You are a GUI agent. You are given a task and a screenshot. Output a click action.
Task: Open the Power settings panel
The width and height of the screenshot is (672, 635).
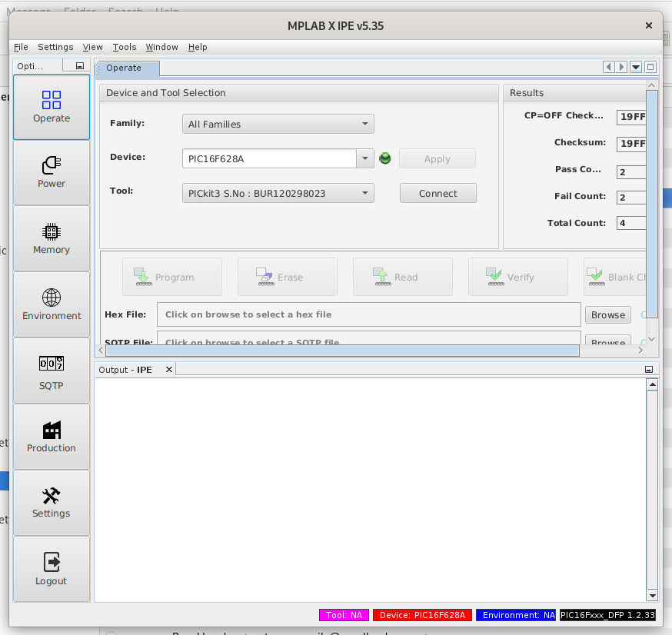pos(52,173)
